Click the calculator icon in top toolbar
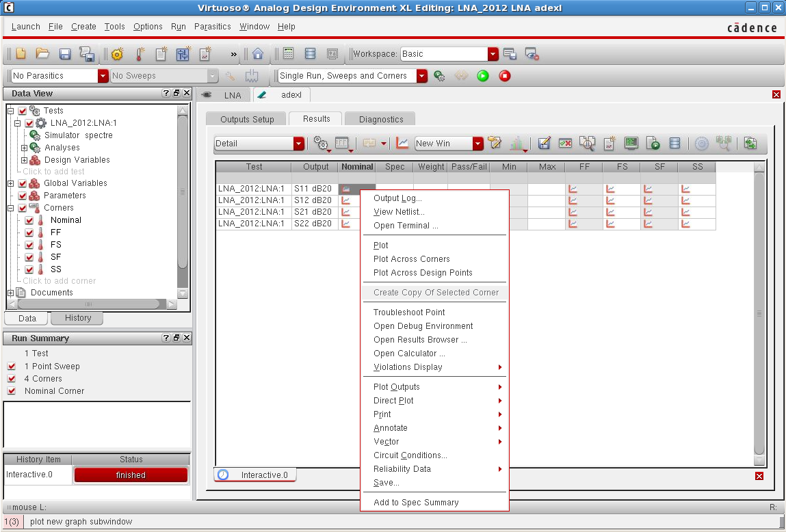Viewport: 786px width, 532px height. (x=288, y=54)
